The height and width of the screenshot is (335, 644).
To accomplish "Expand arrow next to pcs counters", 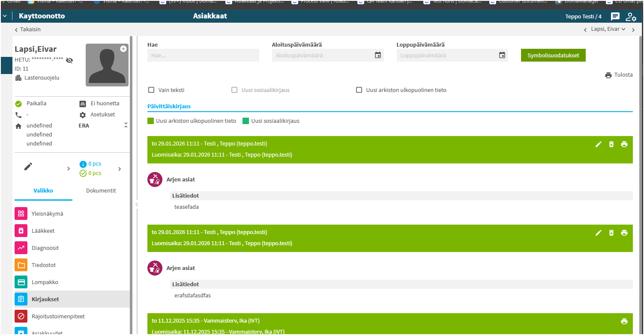I will click(120, 169).
